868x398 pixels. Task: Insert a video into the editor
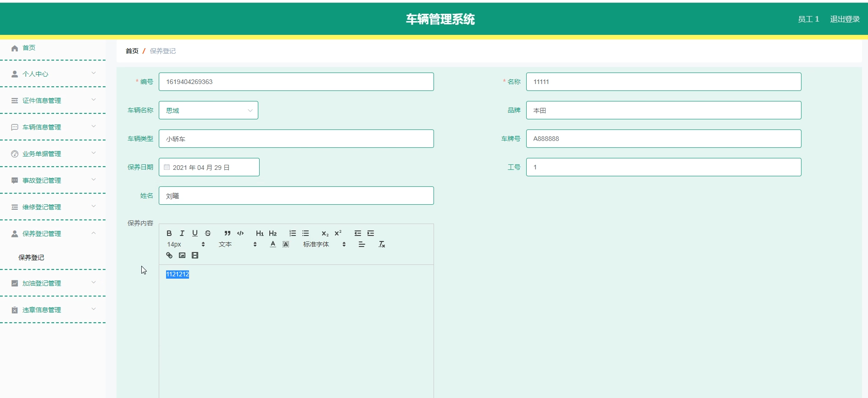click(x=195, y=255)
